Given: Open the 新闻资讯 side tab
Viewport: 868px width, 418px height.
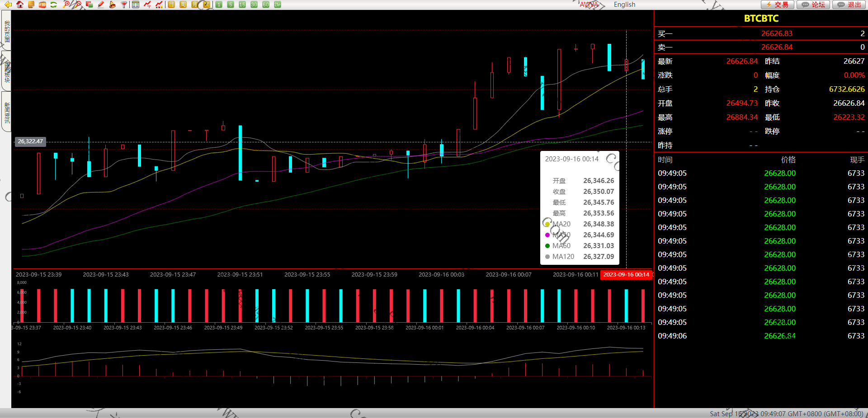Looking at the screenshot, I should pos(7,112).
